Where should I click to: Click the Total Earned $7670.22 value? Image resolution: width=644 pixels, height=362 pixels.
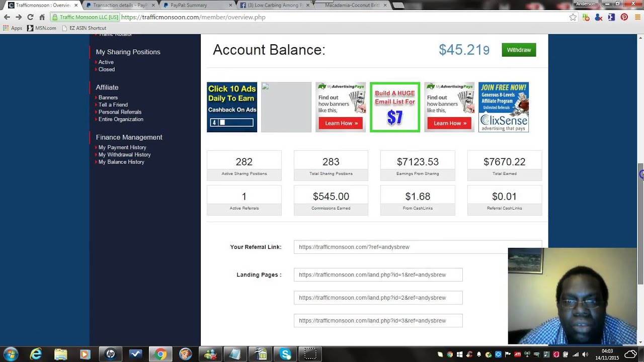coord(505,162)
